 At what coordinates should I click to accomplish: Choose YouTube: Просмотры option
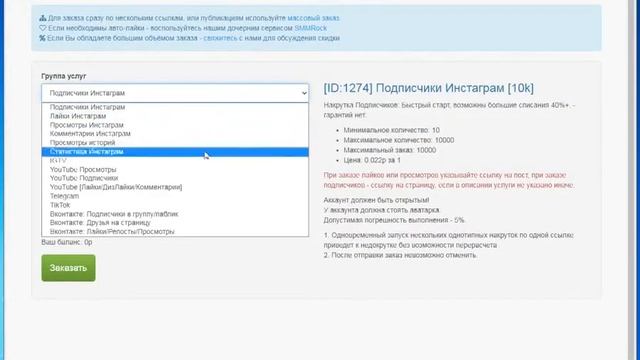coord(175,169)
